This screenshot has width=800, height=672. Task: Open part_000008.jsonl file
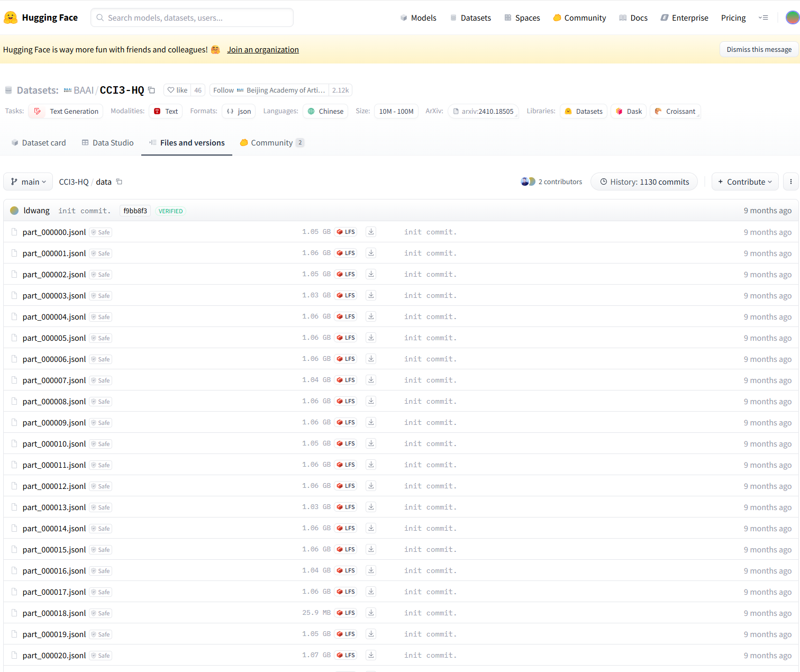tap(54, 401)
